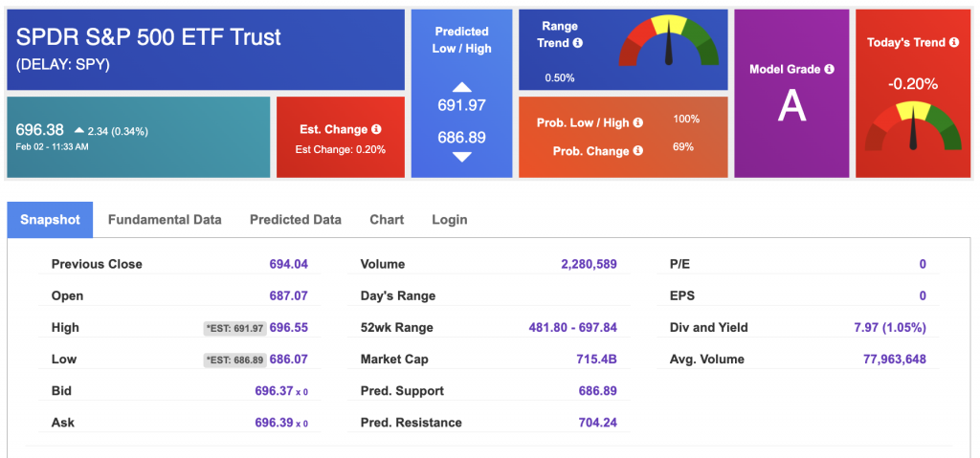Switch to the Predicted Data tab
The width and height of the screenshot is (980, 458).
coord(295,219)
